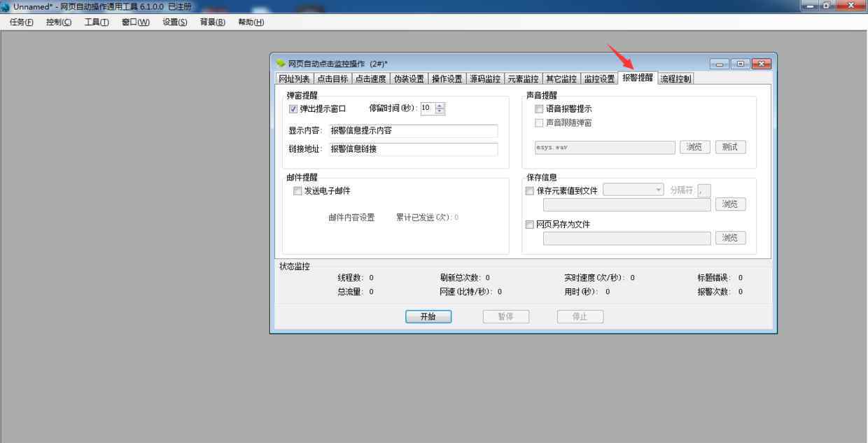868x443 pixels.
Task: Click the main application icon beside Unnamed
Action: click(6, 6)
